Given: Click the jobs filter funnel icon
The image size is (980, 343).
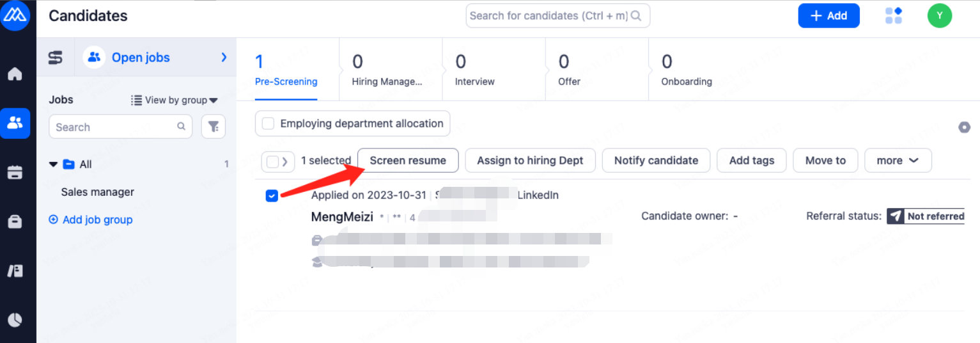Looking at the screenshot, I should pyautogui.click(x=214, y=127).
